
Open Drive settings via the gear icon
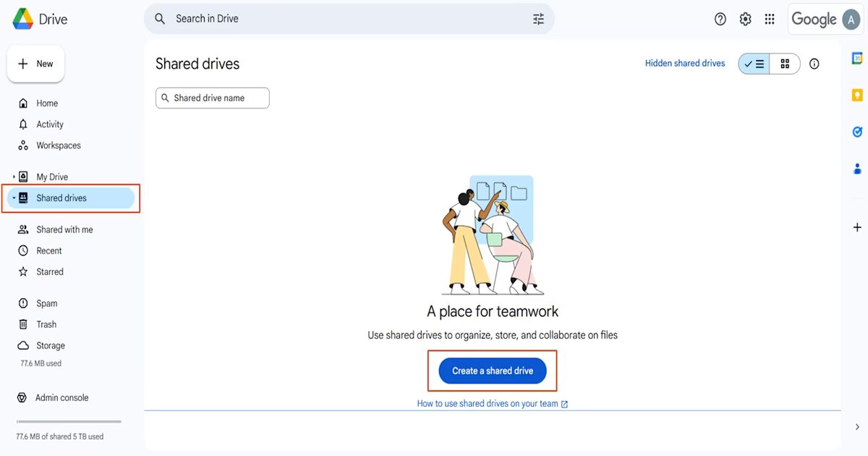pyautogui.click(x=745, y=19)
